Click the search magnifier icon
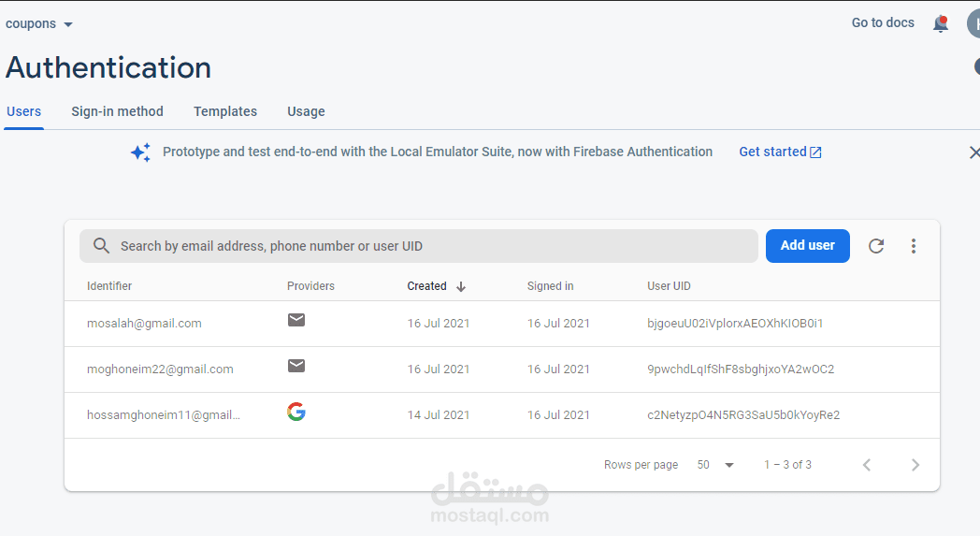Viewport: 980px width, 536px height. [102, 246]
